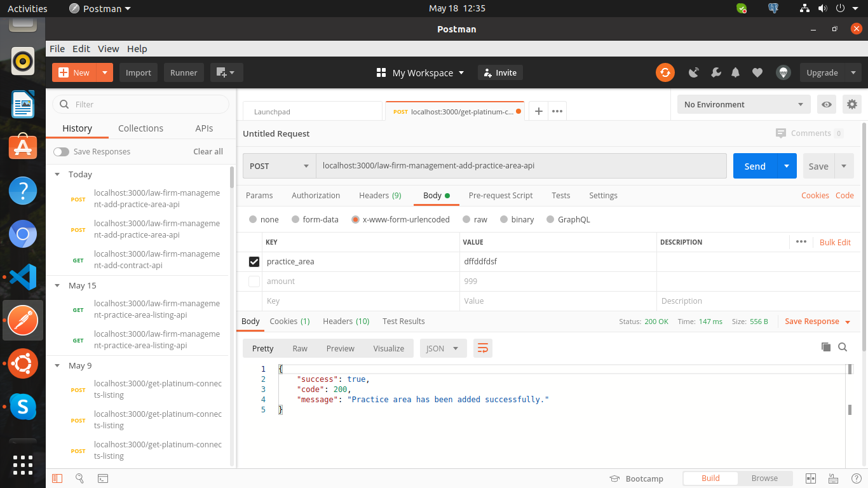Click the request URL input field
This screenshot has width=868, height=488.
click(521, 166)
